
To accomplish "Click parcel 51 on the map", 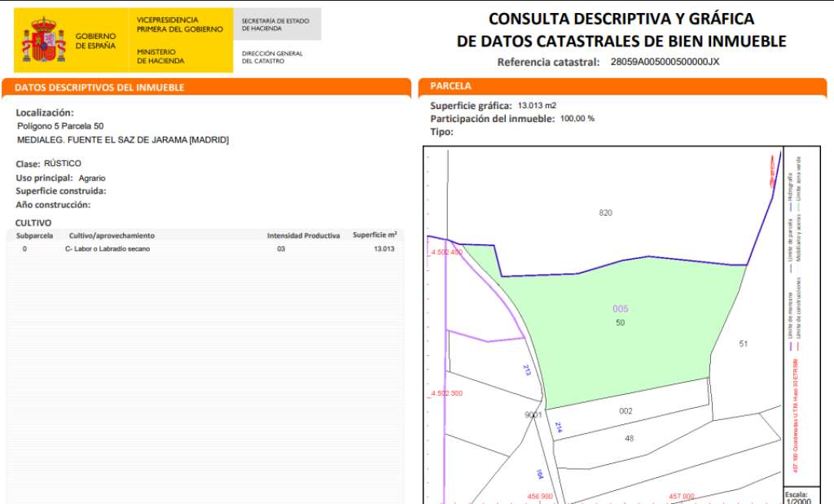I will [x=743, y=344].
